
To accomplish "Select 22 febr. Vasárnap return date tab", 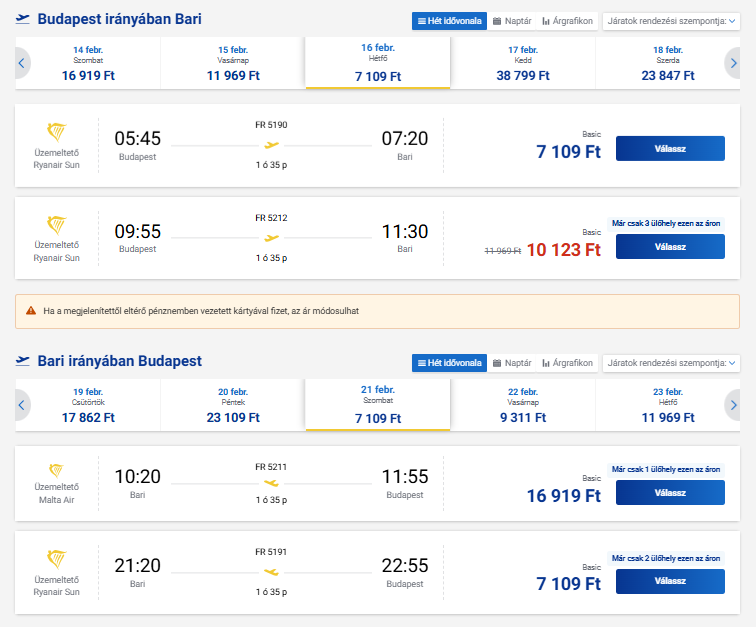I will pyautogui.click(x=523, y=404).
